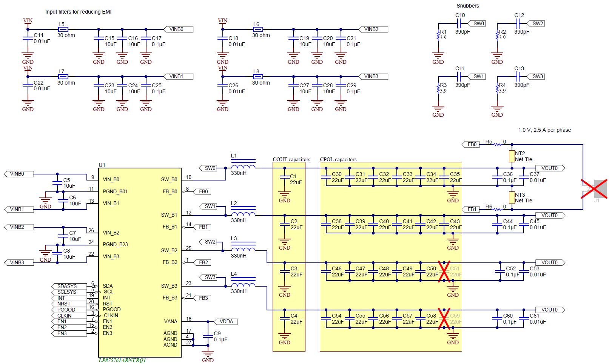Select the VINB1 port after L7
The height and width of the screenshot is (364, 609).
179,76
